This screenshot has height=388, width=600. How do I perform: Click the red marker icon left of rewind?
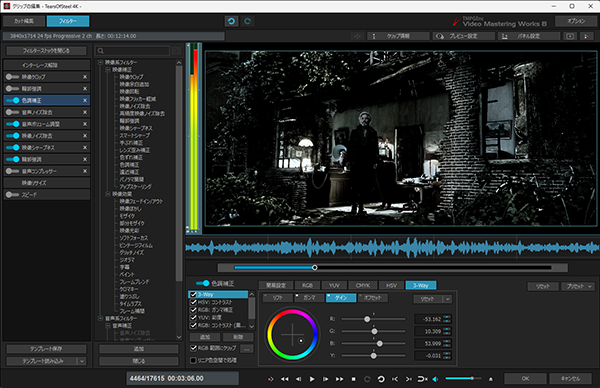coord(271,379)
